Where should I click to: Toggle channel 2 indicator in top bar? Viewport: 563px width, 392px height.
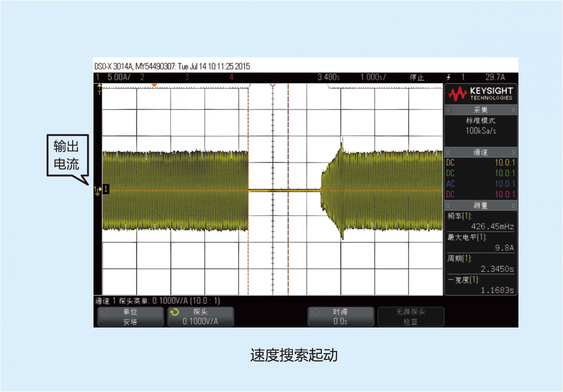(142, 77)
